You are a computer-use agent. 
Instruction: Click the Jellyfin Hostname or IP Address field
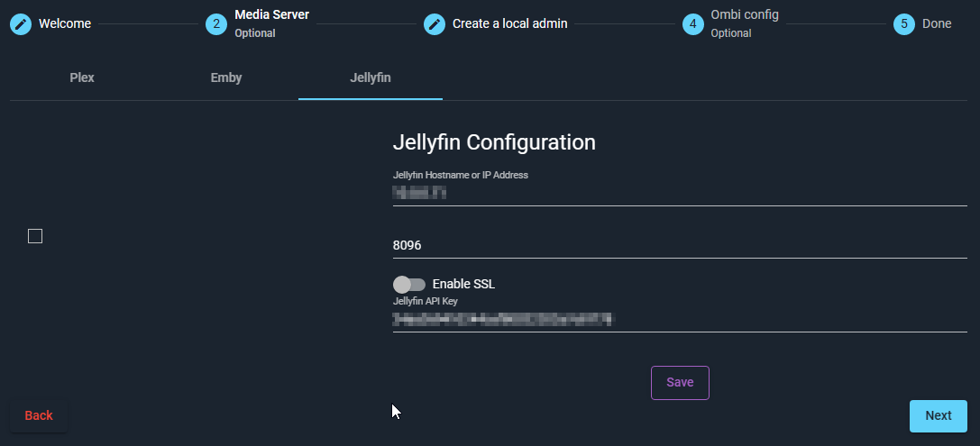(x=680, y=192)
